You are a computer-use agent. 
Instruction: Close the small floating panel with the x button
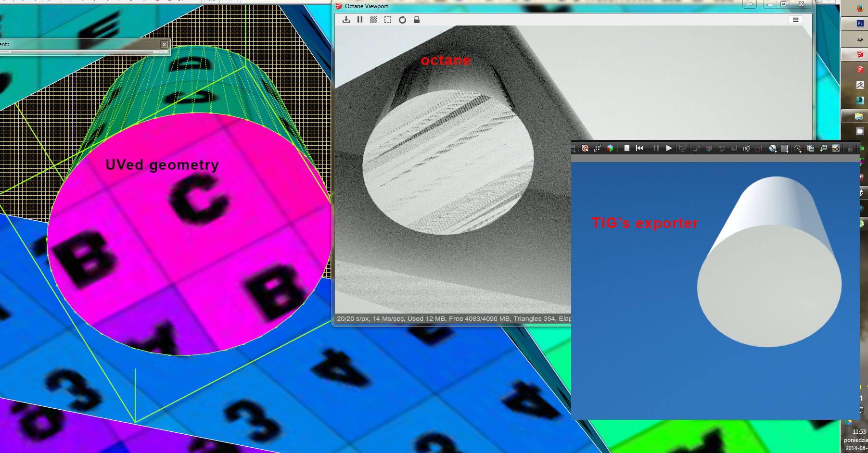164,44
